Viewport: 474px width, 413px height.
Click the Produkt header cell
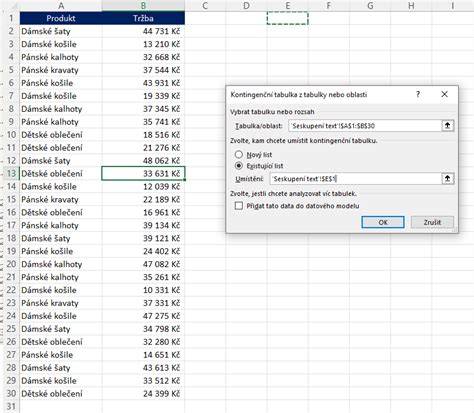point(61,18)
